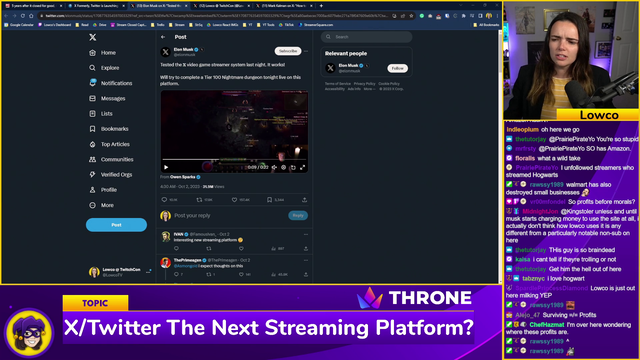Open the video settings gear
This screenshot has width=640, height=360.
click(x=284, y=167)
